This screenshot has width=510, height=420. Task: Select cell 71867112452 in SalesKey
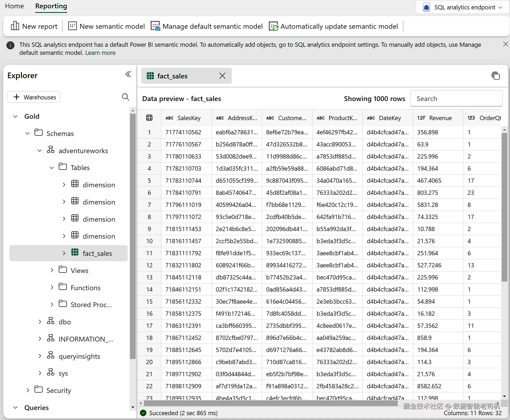coord(186,338)
